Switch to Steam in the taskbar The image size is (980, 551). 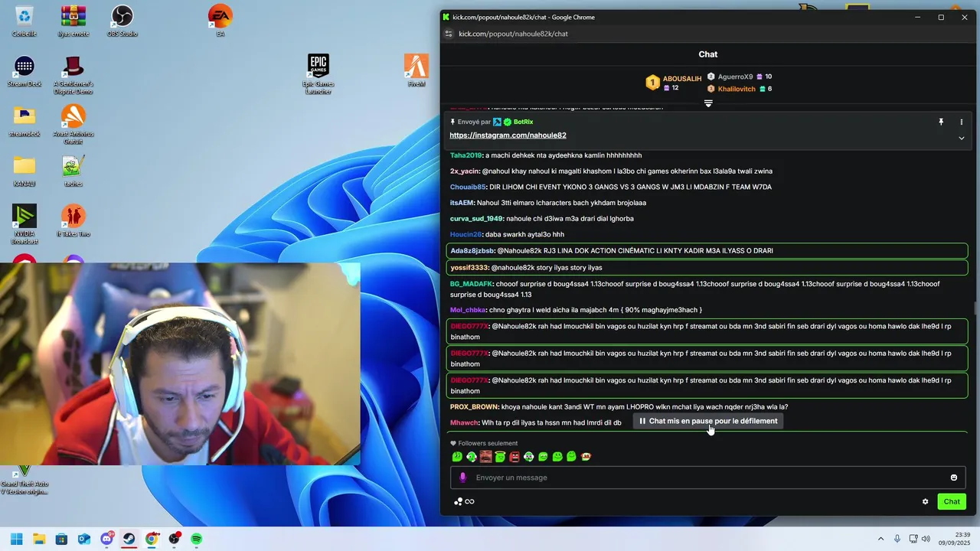(129, 539)
